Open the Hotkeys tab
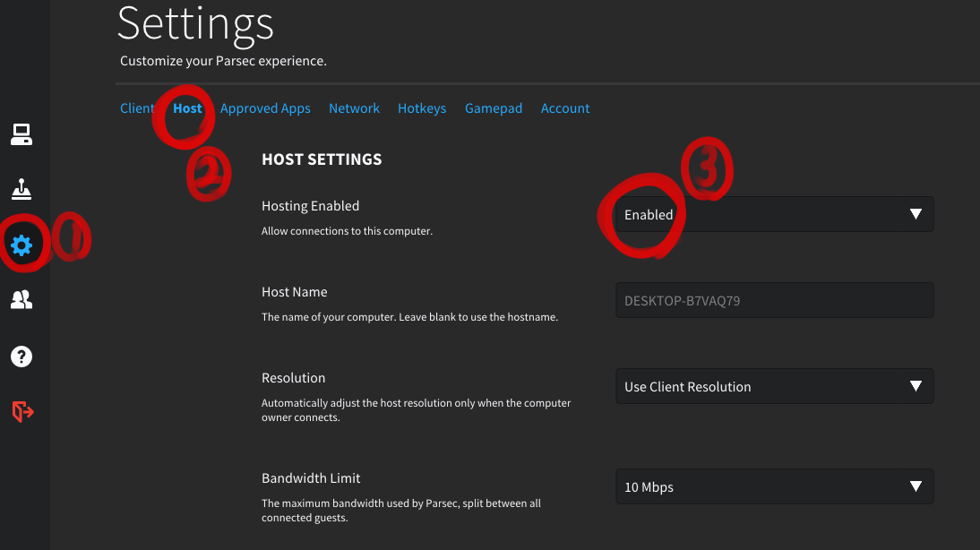The image size is (980, 550). [x=422, y=108]
